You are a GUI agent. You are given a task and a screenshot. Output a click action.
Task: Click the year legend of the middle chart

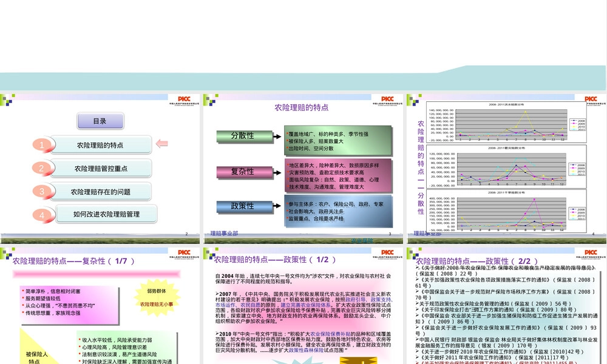(x=578, y=169)
